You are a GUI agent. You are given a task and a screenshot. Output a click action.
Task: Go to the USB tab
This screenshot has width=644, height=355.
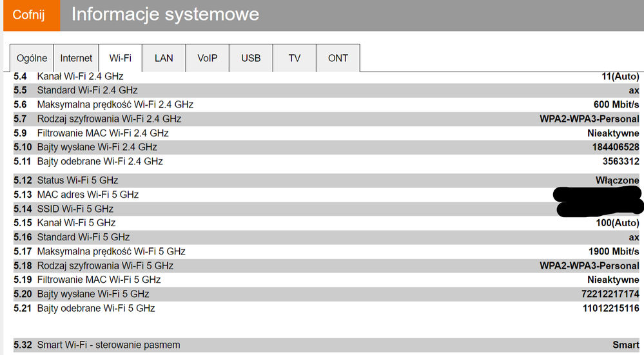[x=251, y=58]
